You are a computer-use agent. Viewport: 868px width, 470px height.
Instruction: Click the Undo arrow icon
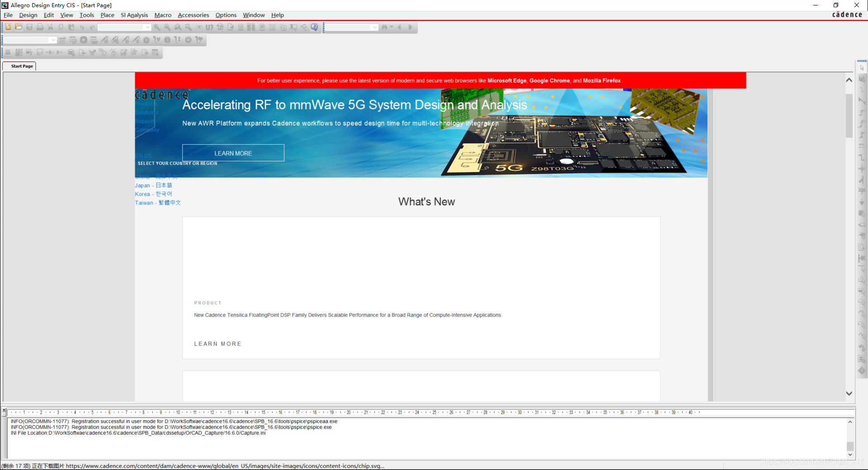82,27
